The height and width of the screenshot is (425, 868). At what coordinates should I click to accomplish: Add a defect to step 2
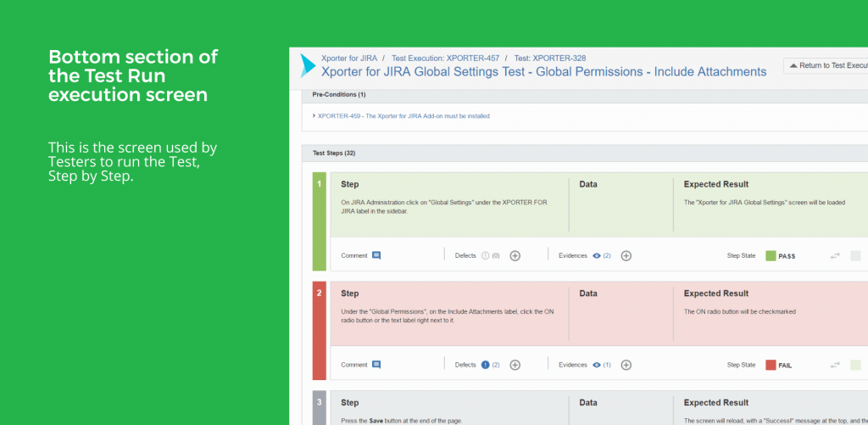point(515,365)
